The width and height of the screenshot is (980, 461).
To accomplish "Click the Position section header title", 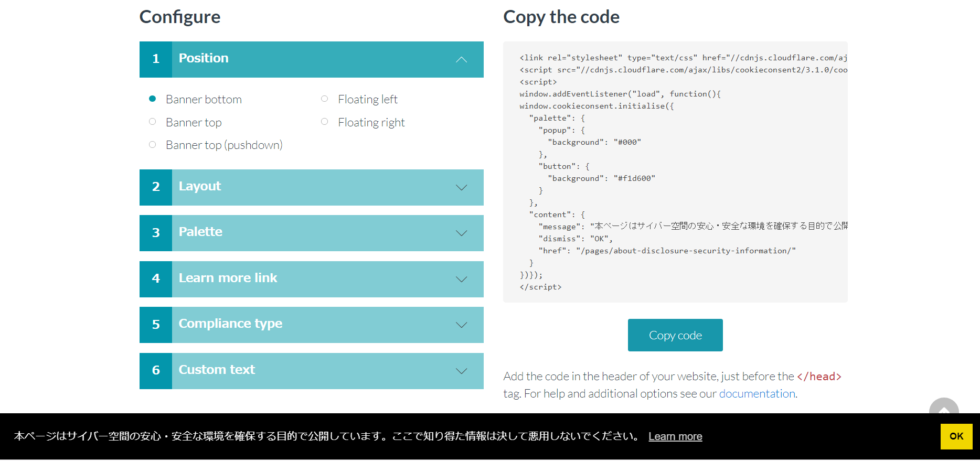I will point(204,58).
